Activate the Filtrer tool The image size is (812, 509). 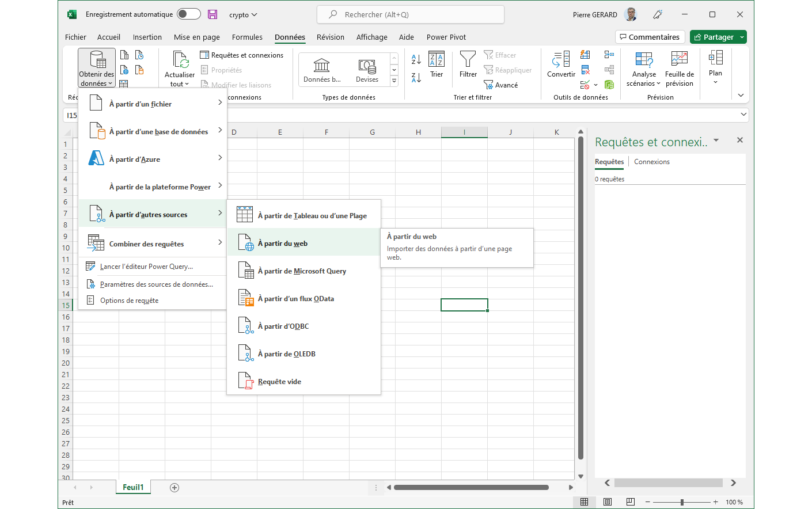click(468, 68)
